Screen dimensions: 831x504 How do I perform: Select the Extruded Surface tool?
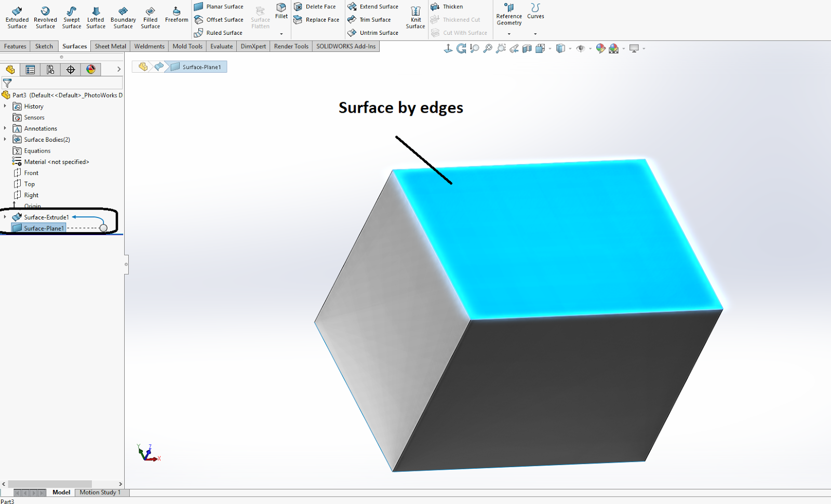click(17, 16)
